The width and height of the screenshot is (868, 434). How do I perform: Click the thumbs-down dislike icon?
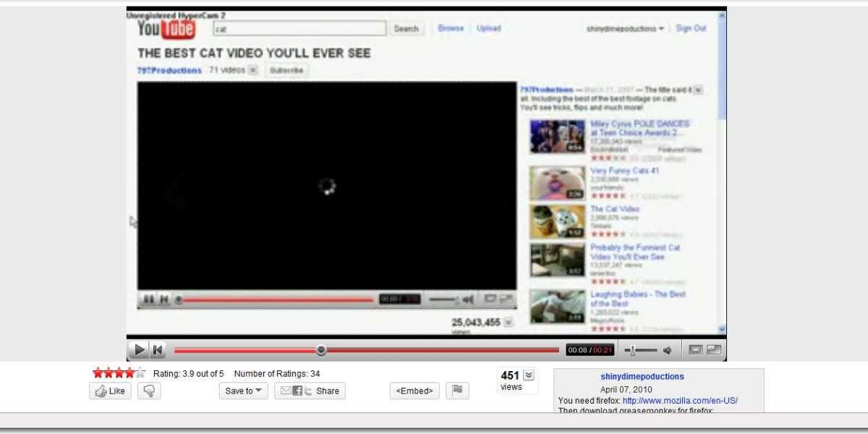(149, 391)
